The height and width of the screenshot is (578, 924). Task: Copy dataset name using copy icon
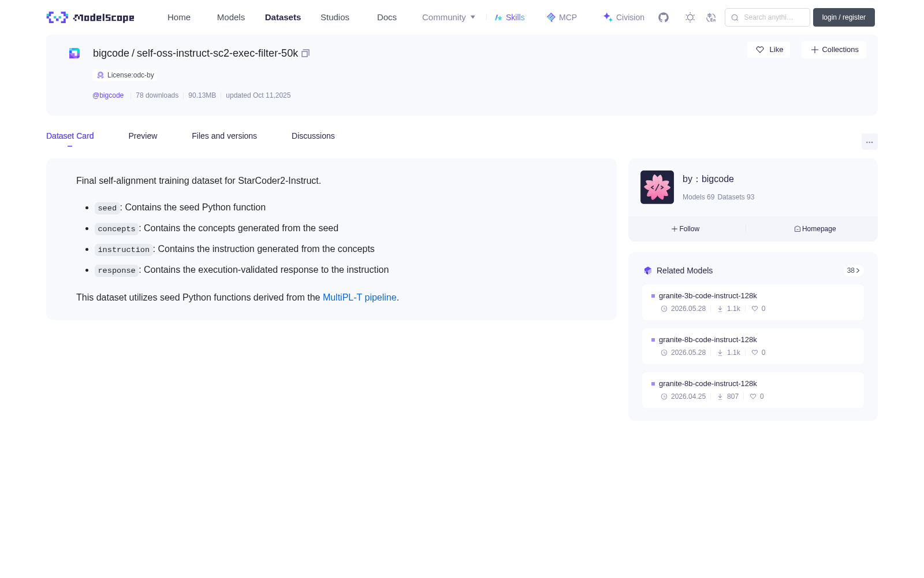click(x=305, y=53)
